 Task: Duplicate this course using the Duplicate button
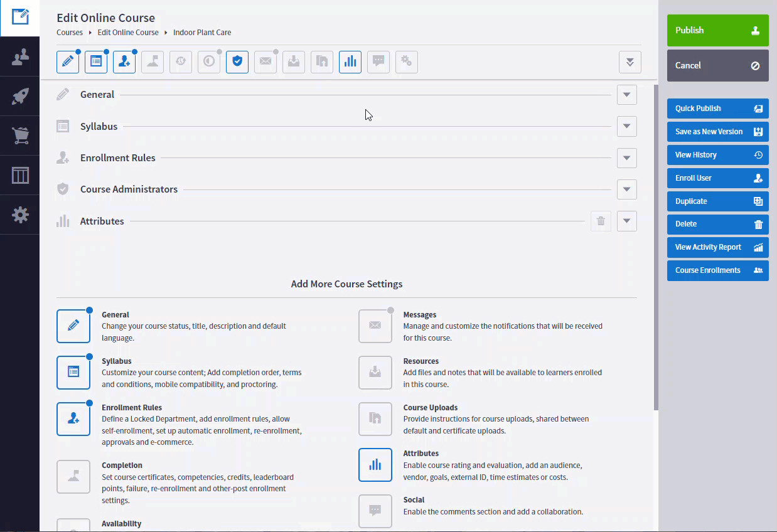click(x=718, y=201)
